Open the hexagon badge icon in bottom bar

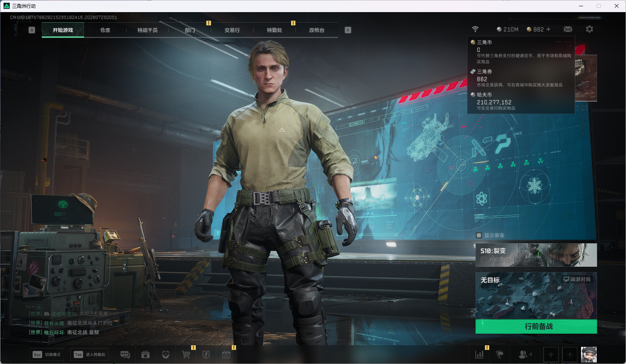[166, 355]
